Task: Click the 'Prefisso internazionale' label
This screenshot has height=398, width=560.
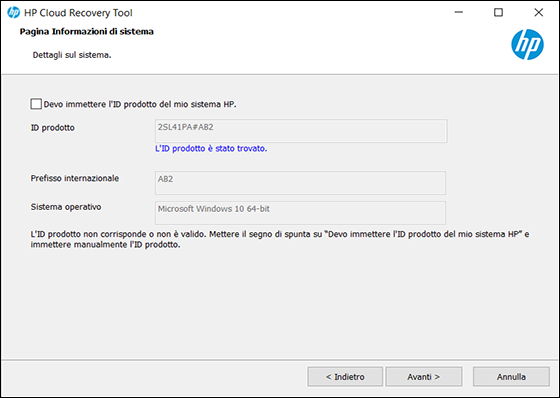Action: pos(75,178)
